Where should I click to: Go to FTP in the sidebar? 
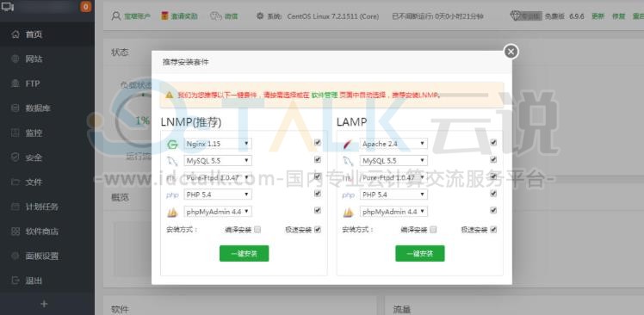pos(47,83)
